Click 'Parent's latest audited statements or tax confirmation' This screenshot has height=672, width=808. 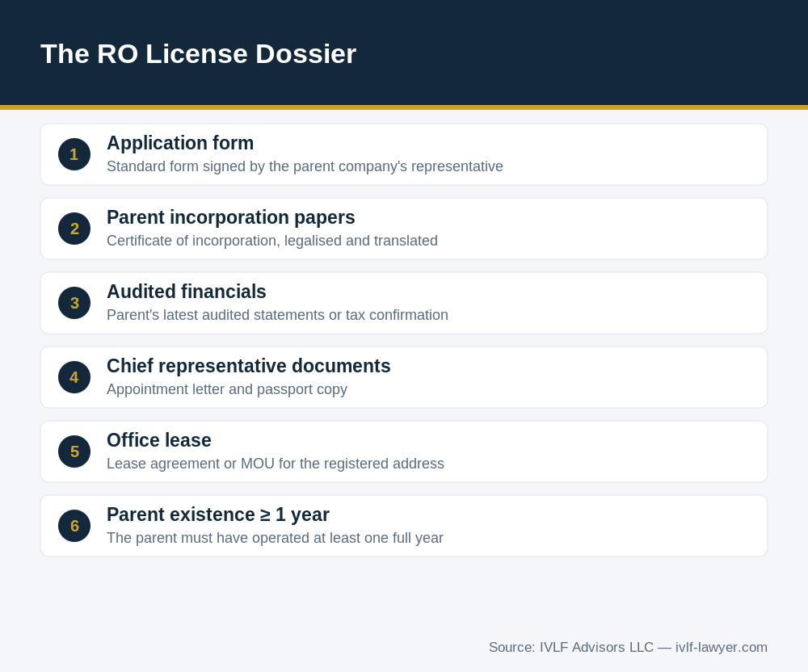(x=277, y=315)
